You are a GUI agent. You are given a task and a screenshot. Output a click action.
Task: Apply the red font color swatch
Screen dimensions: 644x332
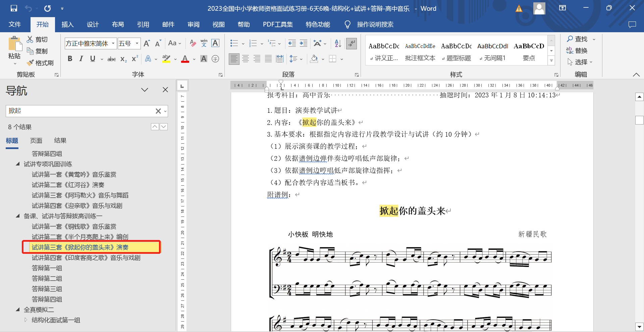185,59
